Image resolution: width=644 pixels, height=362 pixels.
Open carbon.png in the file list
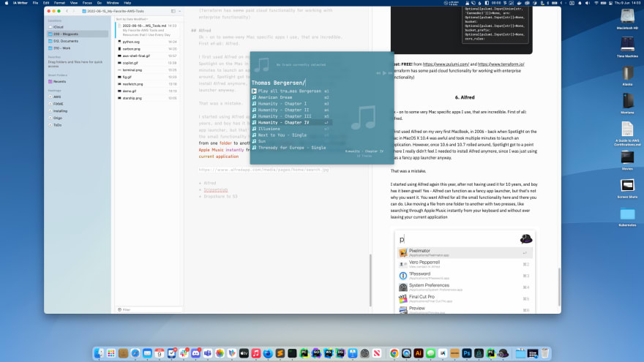pyautogui.click(x=147, y=49)
